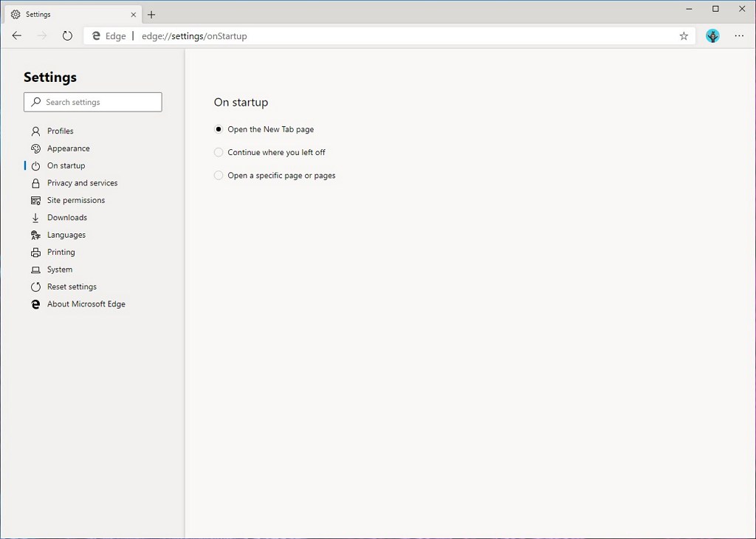This screenshot has width=756, height=539.
Task: Open Privacy and services section
Action: pos(83,183)
